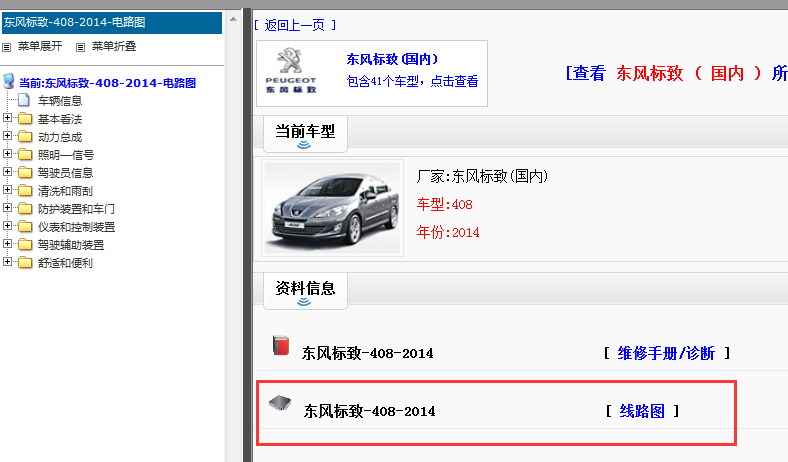
Task: Open the 东风标致(国内) brand link
Action: point(392,59)
